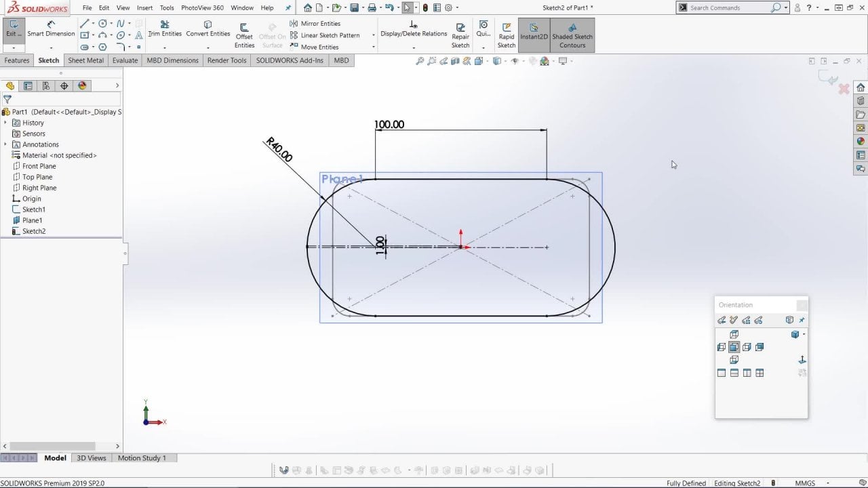Select the Normal To view icon in Orientation

tap(802, 360)
